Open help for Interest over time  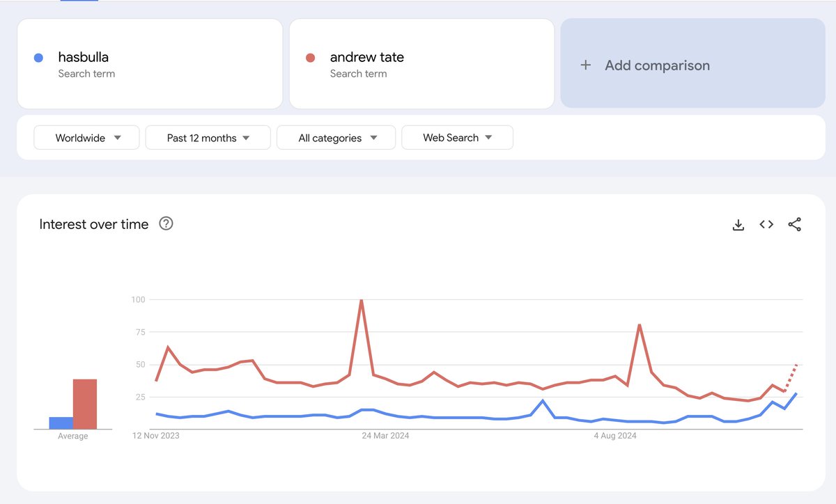pyautogui.click(x=166, y=223)
